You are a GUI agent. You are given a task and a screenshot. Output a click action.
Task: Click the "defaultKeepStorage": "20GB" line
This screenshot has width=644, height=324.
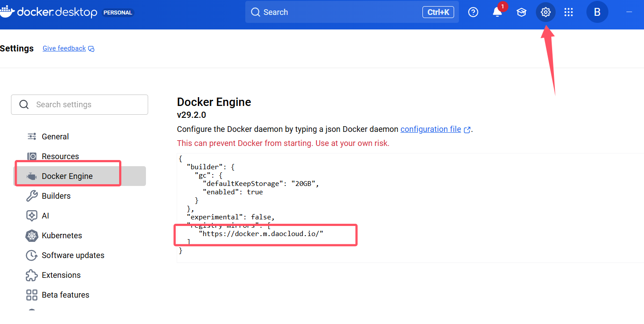click(x=261, y=184)
